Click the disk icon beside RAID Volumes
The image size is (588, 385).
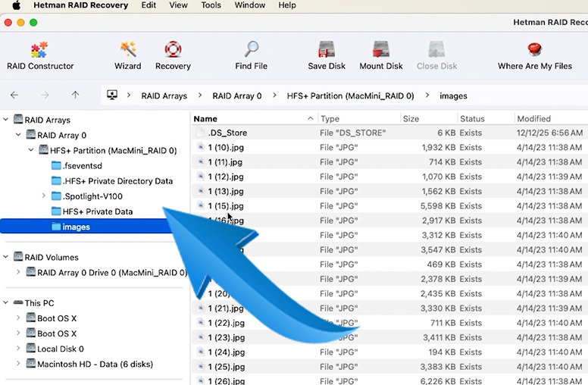click(18, 257)
